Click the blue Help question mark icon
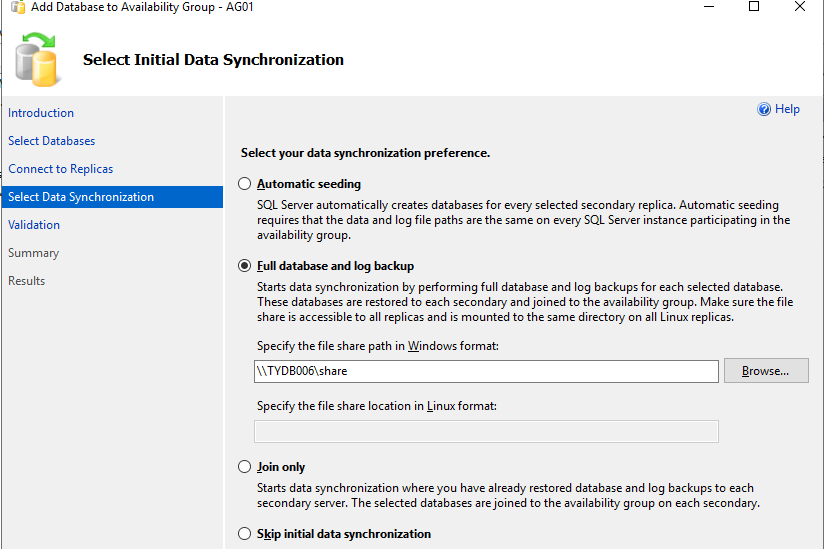Screen dimensions: 824x549 pyautogui.click(x=764, y=110)
